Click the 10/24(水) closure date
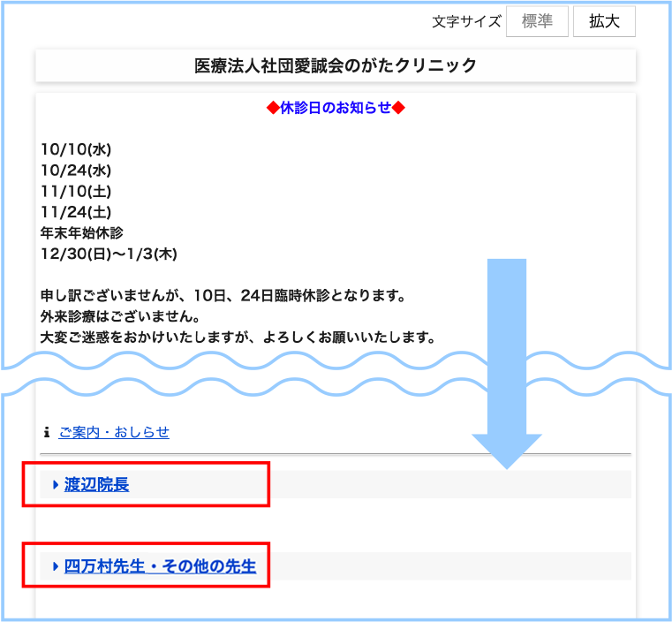Viewport: 672px width, 622px height. (x=76, y=171)
